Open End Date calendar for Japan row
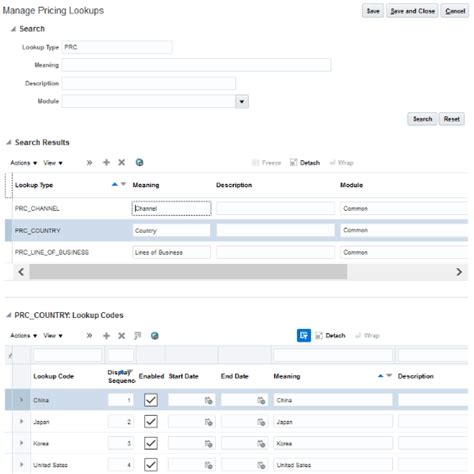 click(261, 422)
